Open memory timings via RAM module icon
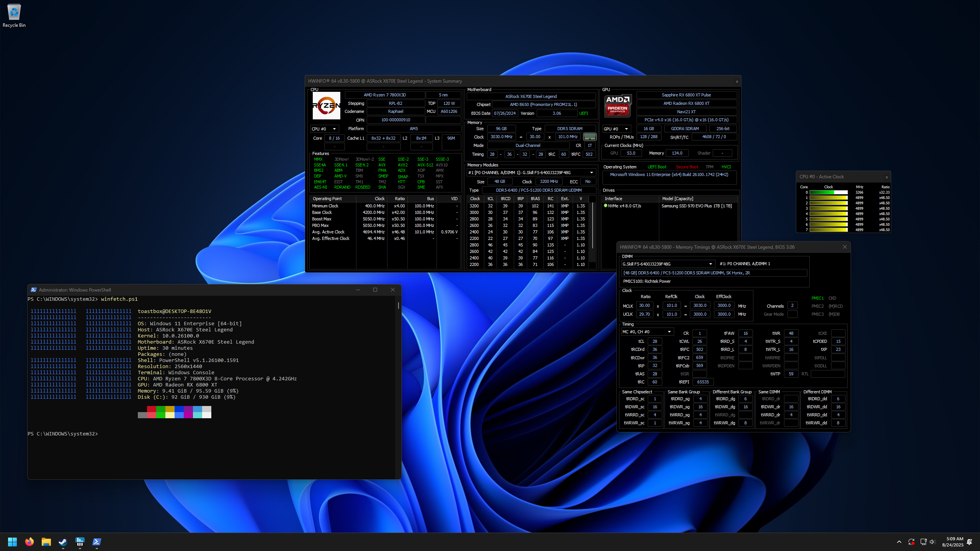This screenshot has height=551, width=980. (590, 137)
